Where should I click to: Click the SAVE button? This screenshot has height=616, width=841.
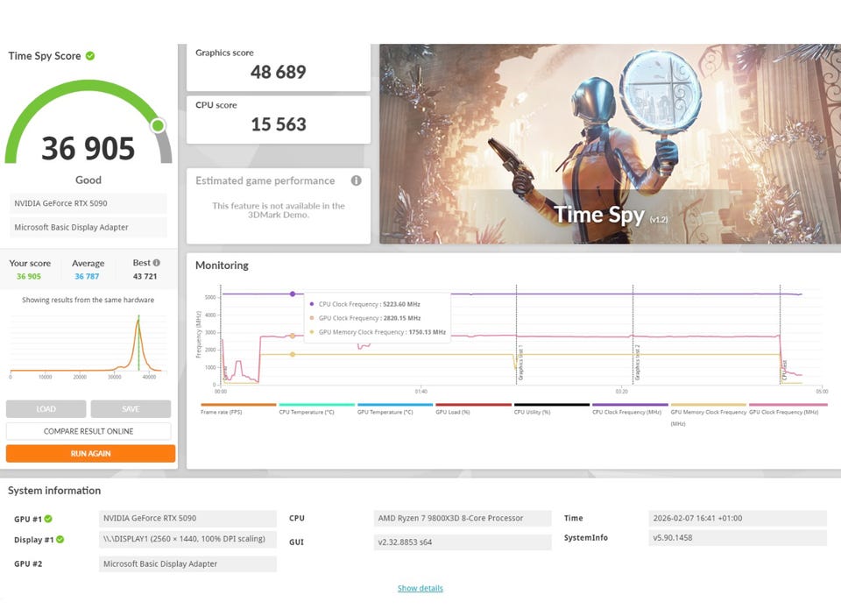click(x=131, y=409)
